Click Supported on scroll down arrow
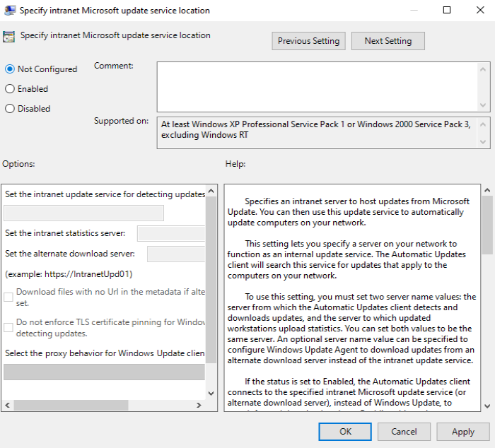 483,142
